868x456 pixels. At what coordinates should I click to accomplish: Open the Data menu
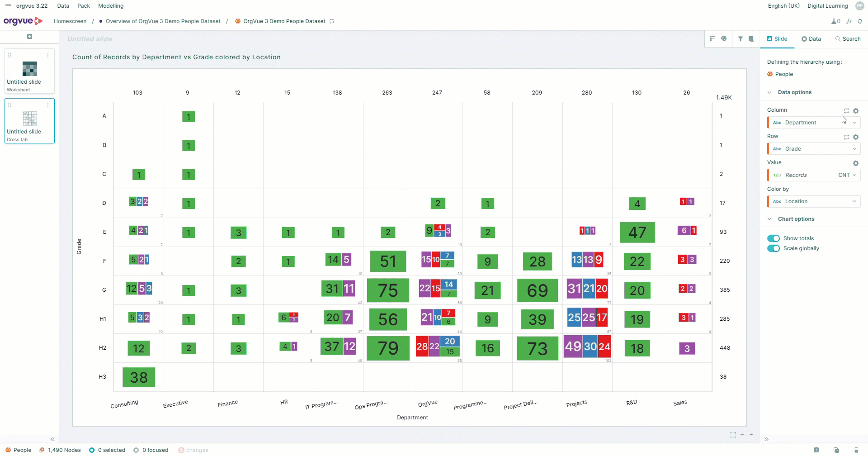click(x=63, y=6)
